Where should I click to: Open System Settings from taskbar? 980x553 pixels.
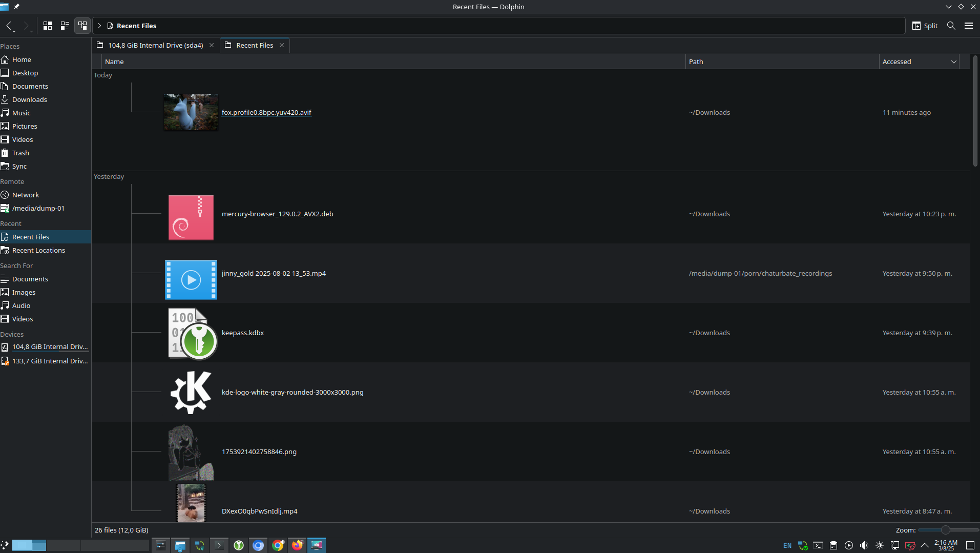(x=160, y=545)
